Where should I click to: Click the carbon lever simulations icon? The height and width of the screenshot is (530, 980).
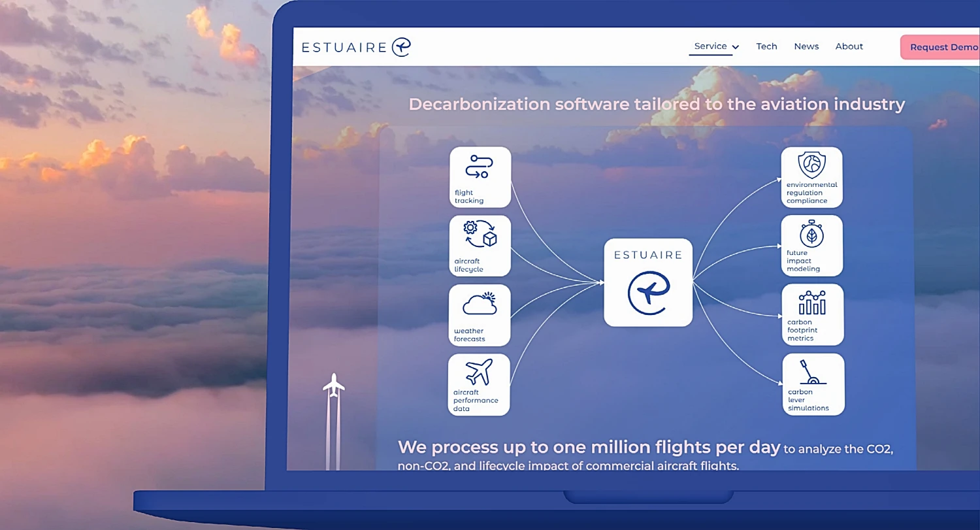click(x=812, y=372)
